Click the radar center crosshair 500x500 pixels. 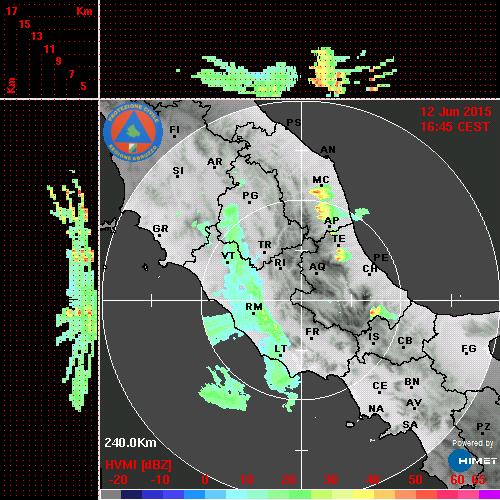pyautogui.click(x=302, y=300)
